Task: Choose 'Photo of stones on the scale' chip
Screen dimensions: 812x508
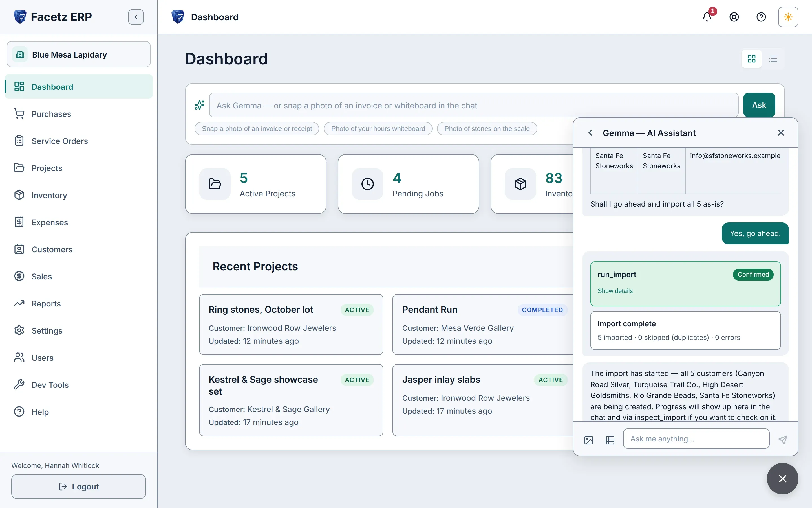Action: (x=487, y=129)
